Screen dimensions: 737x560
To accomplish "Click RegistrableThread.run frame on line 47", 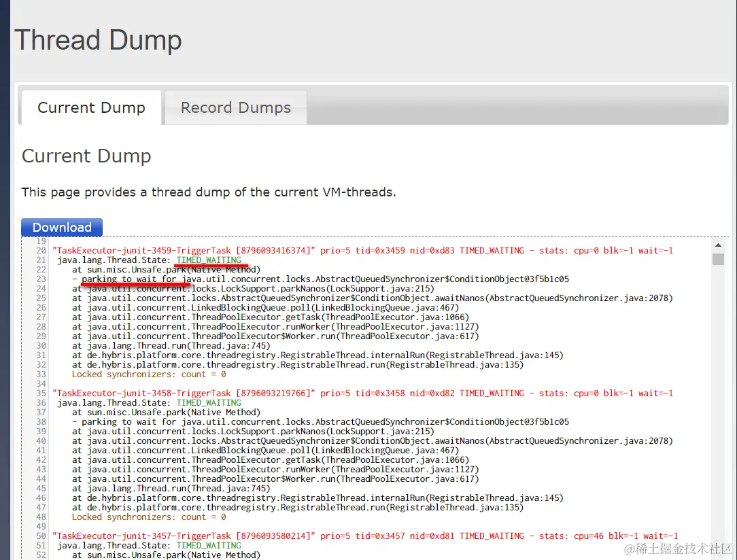I will tap(298, 508).
